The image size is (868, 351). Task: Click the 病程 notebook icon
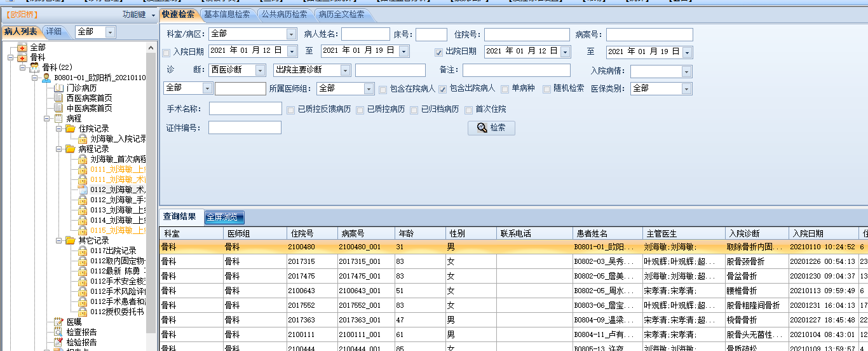coord(59,118)
